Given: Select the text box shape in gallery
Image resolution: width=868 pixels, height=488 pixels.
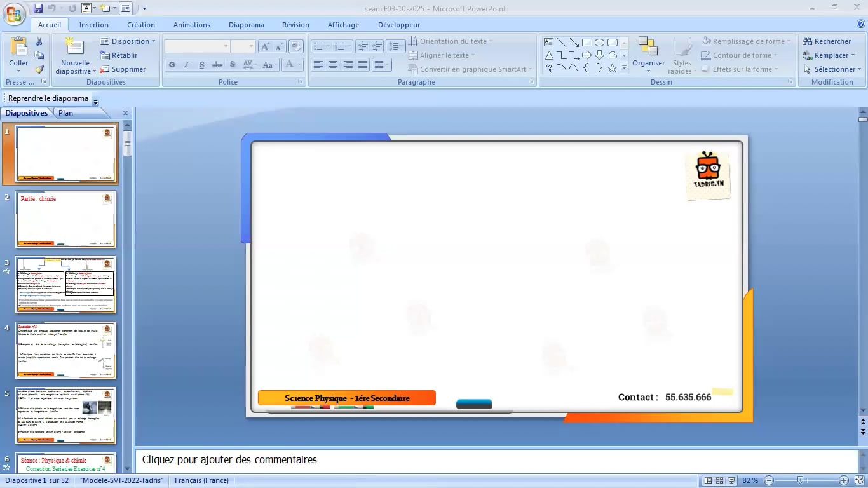Looking at the screenshot, I should 549,43.
